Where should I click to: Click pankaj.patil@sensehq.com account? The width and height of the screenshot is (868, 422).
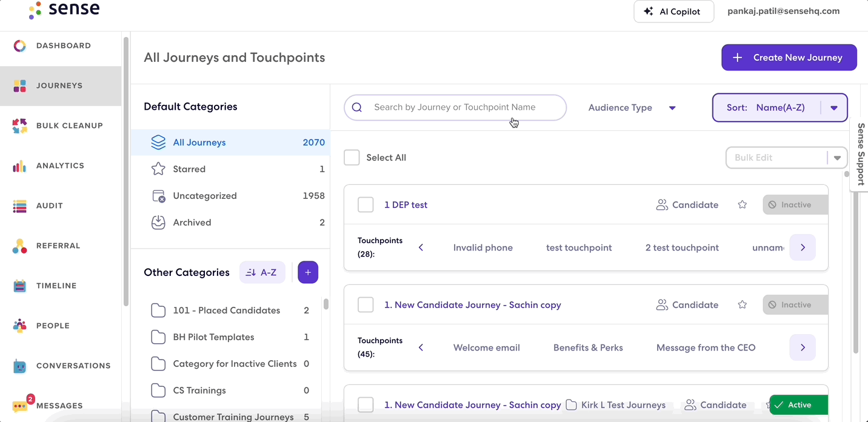click(x=784, y=11)
